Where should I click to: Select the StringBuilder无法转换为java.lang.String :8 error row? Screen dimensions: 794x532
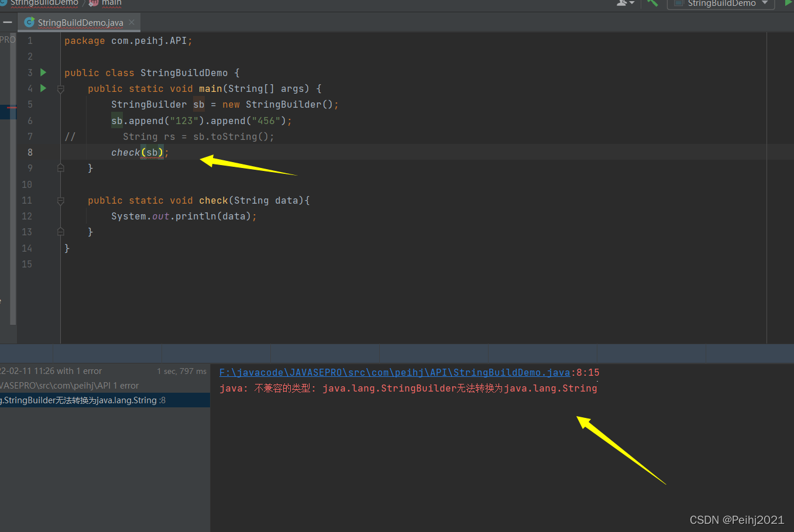click(x=105, y=400)
